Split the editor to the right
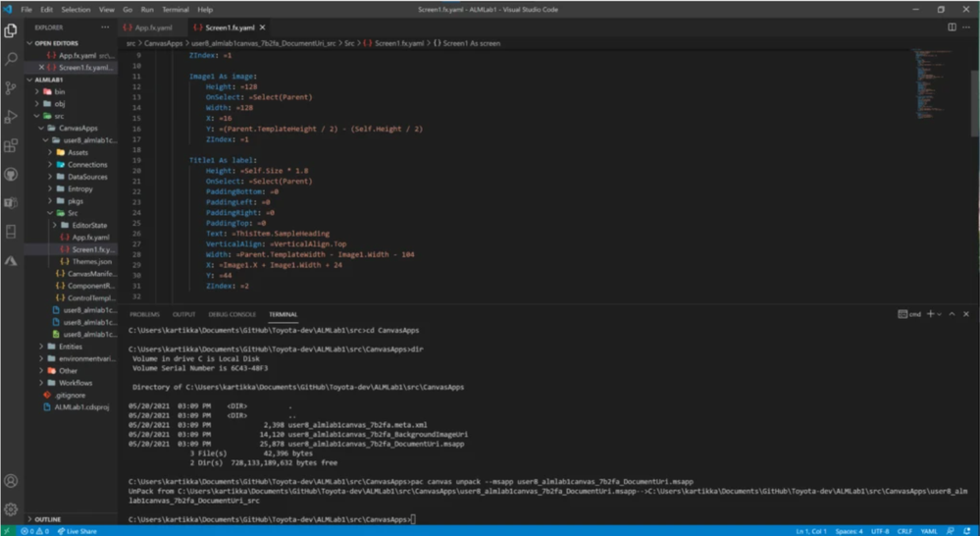Image resolution: width=980 pixels, height=536 pixels. pos(952,27)
